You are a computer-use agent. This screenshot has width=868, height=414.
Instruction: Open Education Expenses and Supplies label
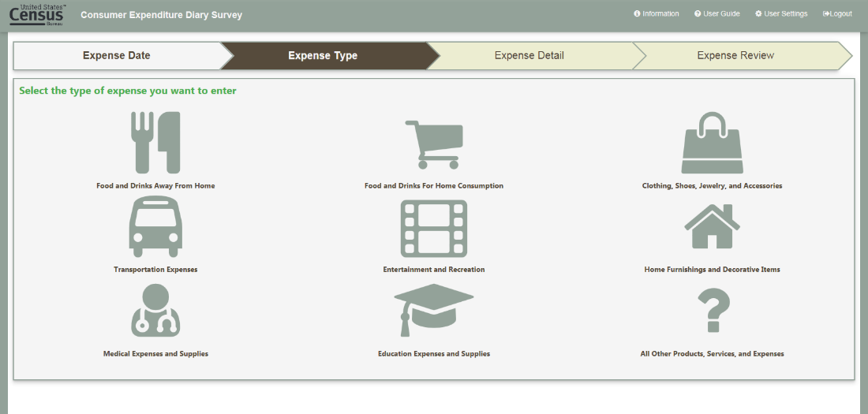(x=434, y=353)
